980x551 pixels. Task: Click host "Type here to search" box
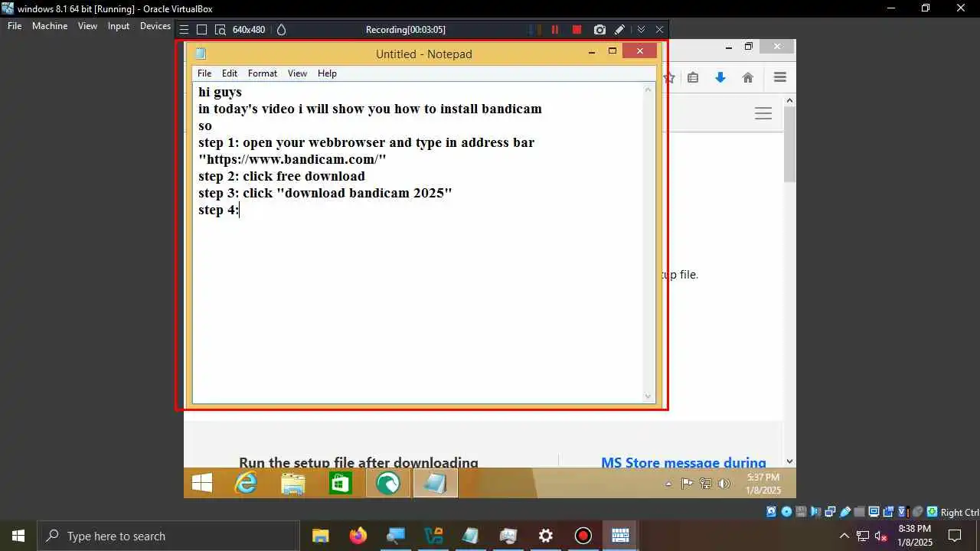pos(168,536)
